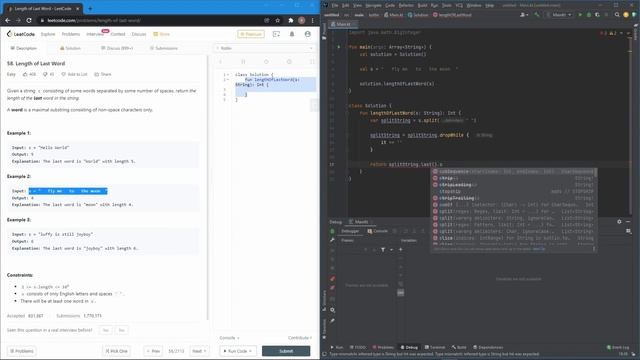Image resolution: width=640 pixels, height=360 pixels.
Task: Click the browser Back arrow
Action: (x=8, y=20)
